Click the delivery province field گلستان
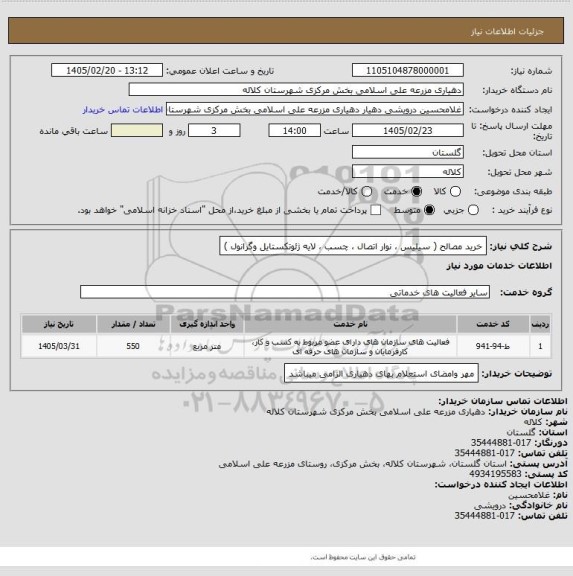 pos(408,152)
